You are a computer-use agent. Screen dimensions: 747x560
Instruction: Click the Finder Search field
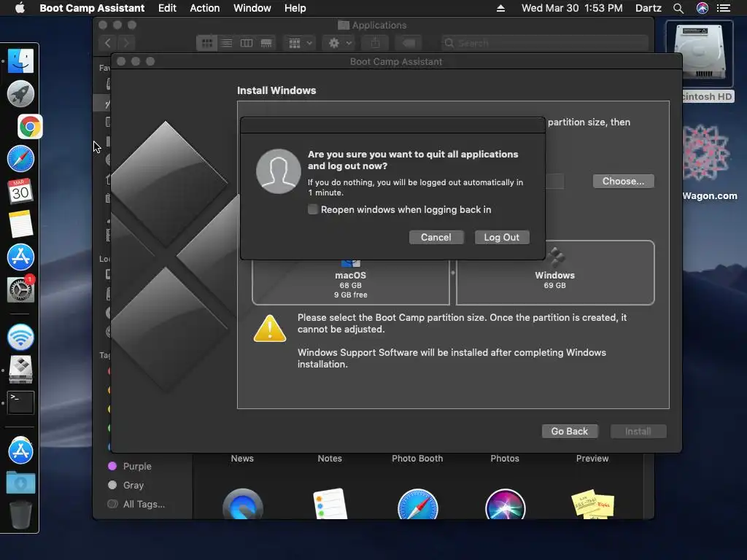coord(544,43)
